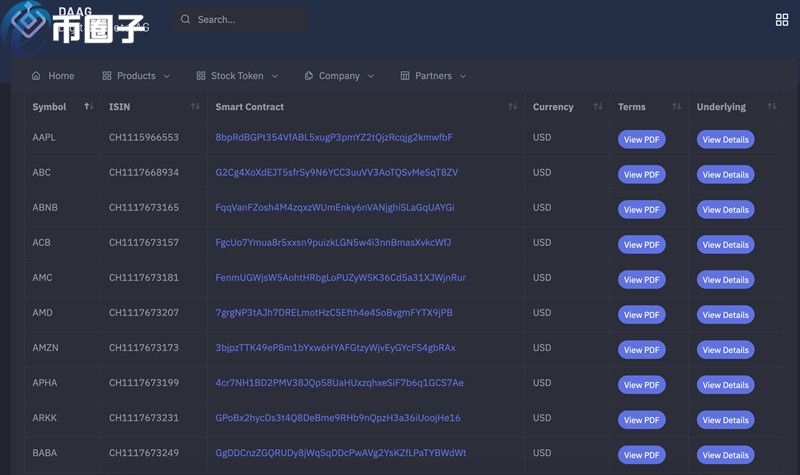Open ABC smart contract address link
Viewport: 800px width, 475px height.
(337, 172)
